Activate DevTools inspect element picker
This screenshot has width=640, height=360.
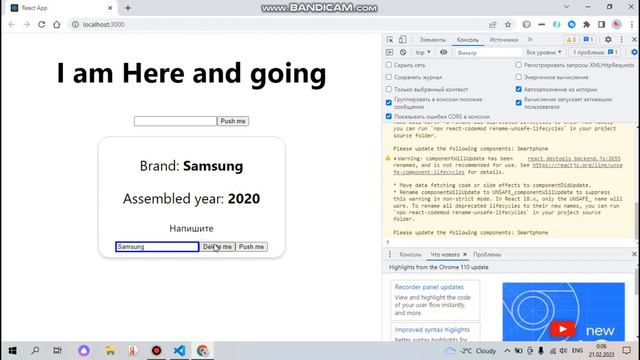point(390,40)
